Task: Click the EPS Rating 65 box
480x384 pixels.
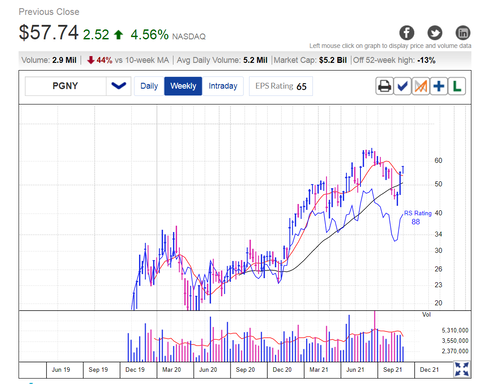Action: (x=281, y=86)
